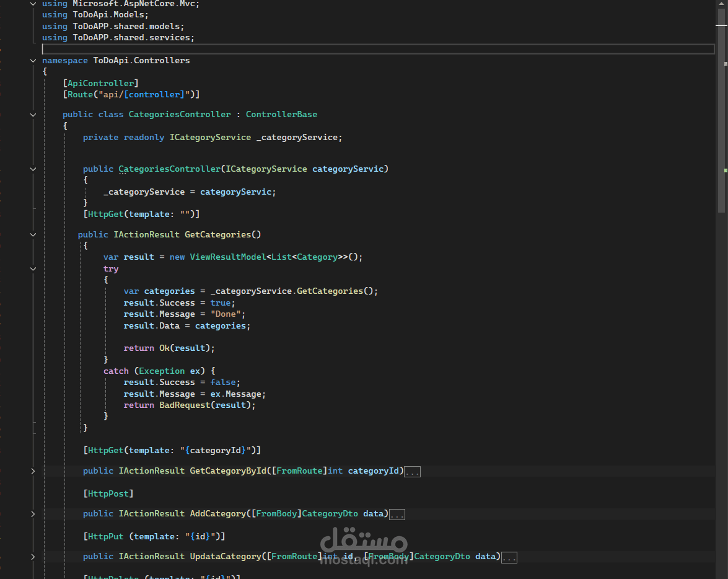Click ex.Message in the catch block
Screen dimensions: 728x579
click(x=236, y=394)
